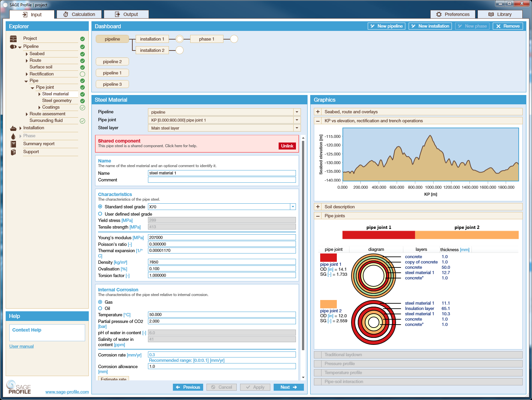532x400 pixels.
Task: Click the Summary report book icon
Action: (x=13, y=144)
